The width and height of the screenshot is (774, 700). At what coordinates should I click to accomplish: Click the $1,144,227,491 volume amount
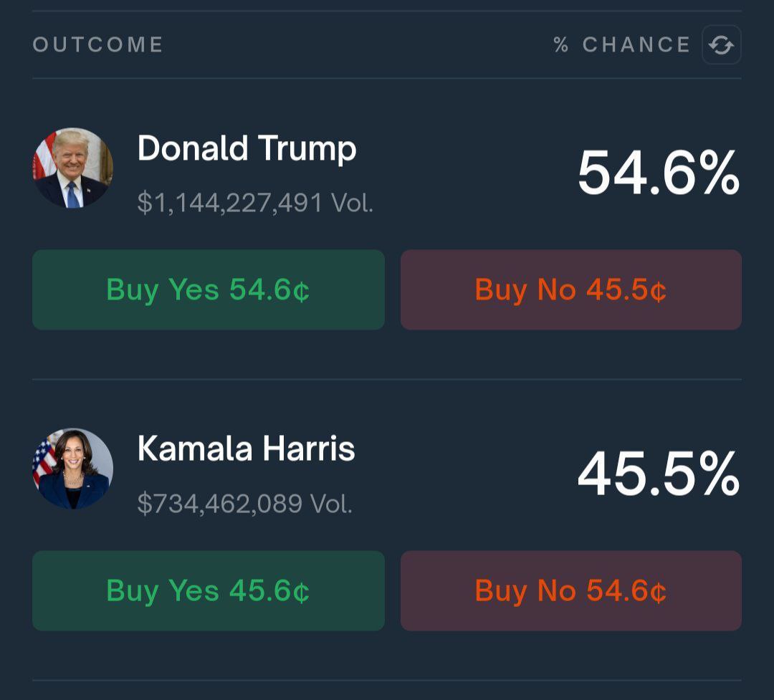click(x=230, y=203)
